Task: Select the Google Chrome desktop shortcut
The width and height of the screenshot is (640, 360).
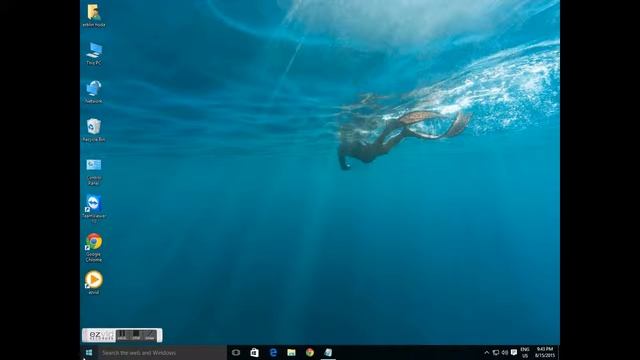Action: [94, 247]
